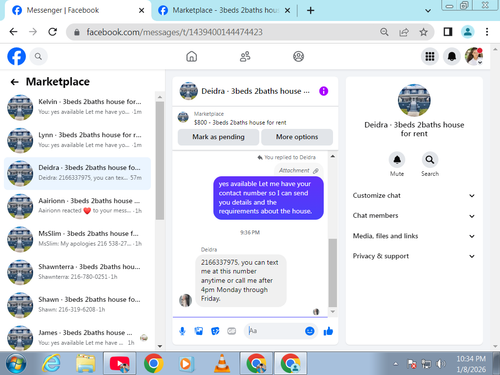Launch VLC media player from taskbar
Image resolution: width=500 pixels, height=375 pixels.
point(222,363)
